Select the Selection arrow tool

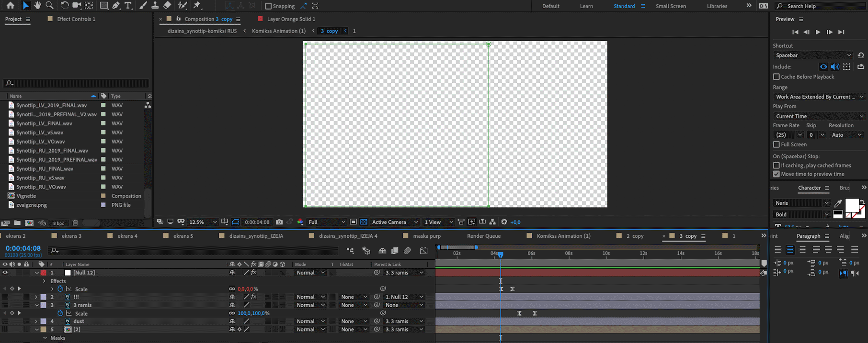click(26, 6)
